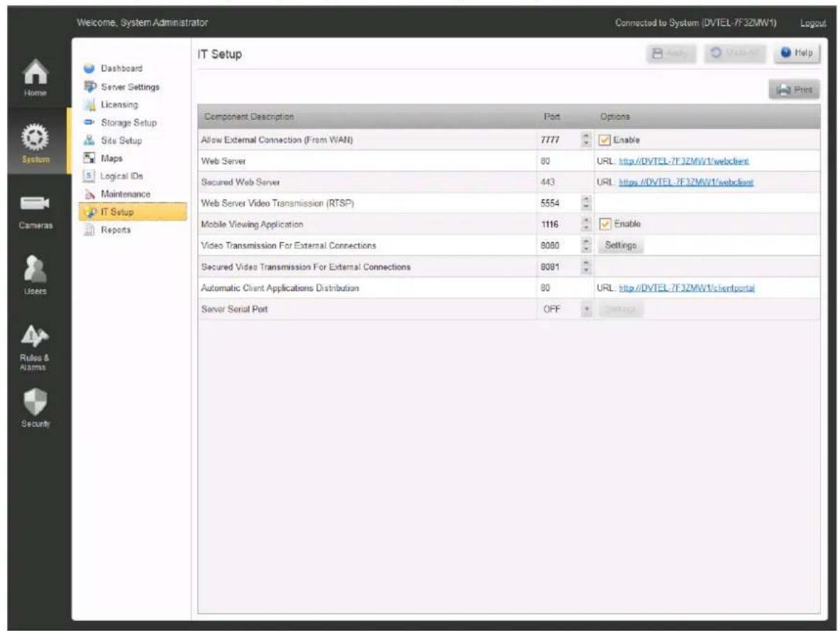Click the Apply button
Screen dimensions: 840x631
[x=670, y=53]
